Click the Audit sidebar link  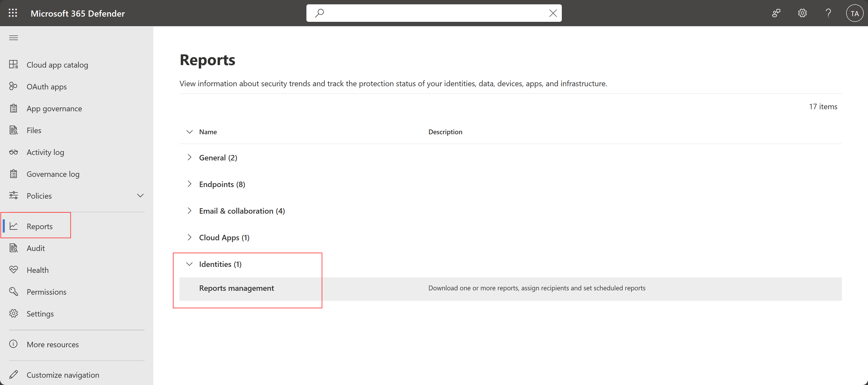(36, 248)
